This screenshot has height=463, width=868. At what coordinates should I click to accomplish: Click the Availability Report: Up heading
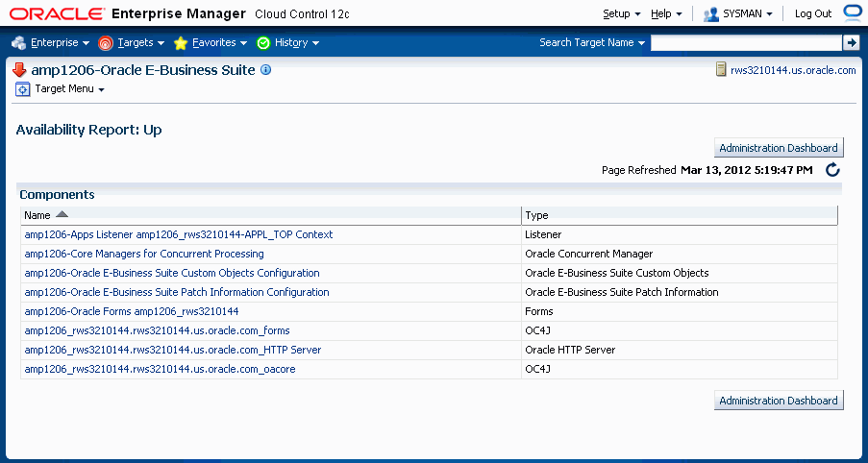click(x=88, y=130)
